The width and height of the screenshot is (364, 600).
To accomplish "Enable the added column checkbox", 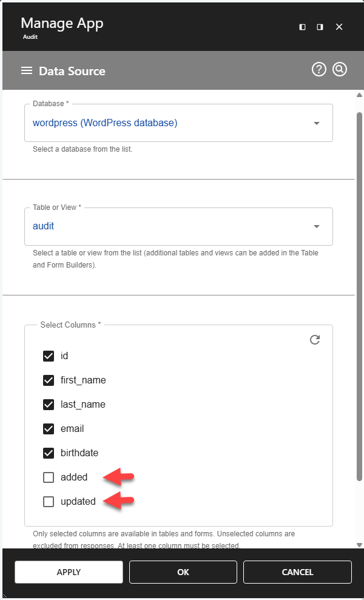I will pyautogui.click(x=49, y=477).
